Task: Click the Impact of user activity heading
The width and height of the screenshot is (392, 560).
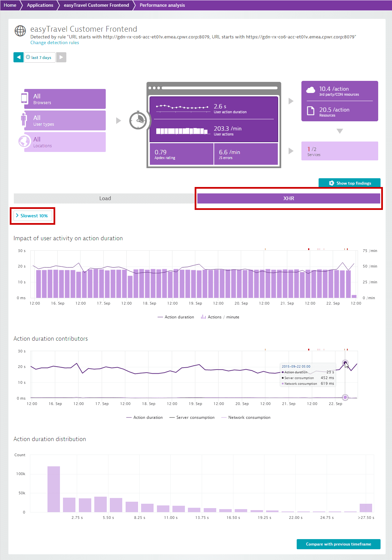Action: 68,238
